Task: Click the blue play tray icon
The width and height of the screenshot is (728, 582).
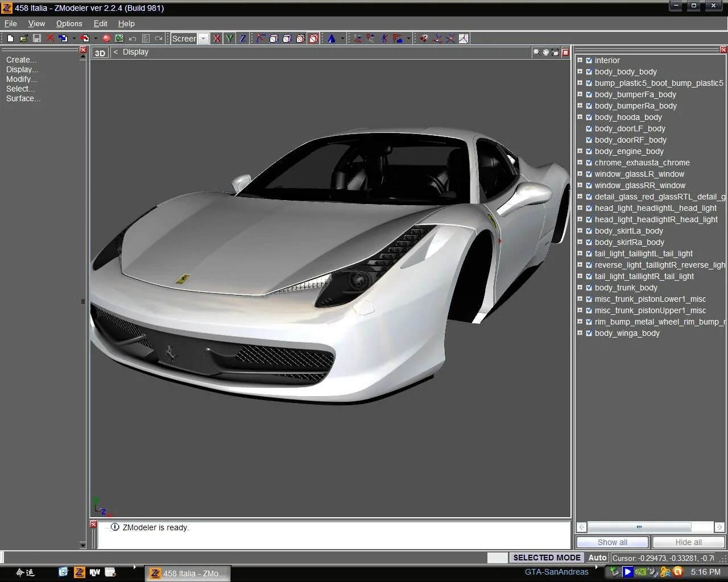Action: coord(628,572)
